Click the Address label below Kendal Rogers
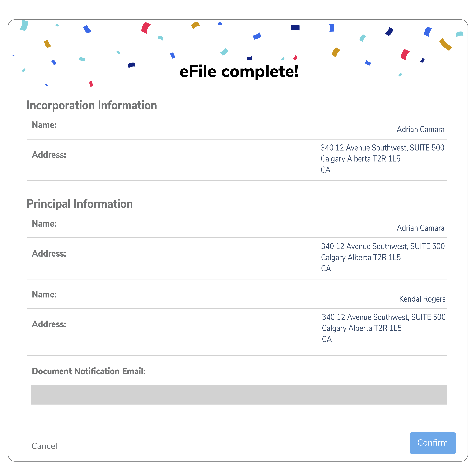This screenshot has width=476, height=476. point(49,324)
